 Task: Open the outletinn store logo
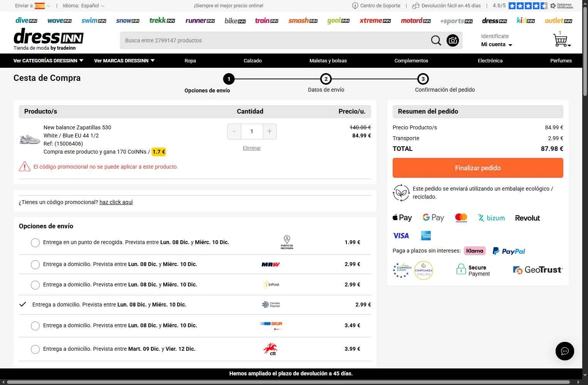coord(558,20)
